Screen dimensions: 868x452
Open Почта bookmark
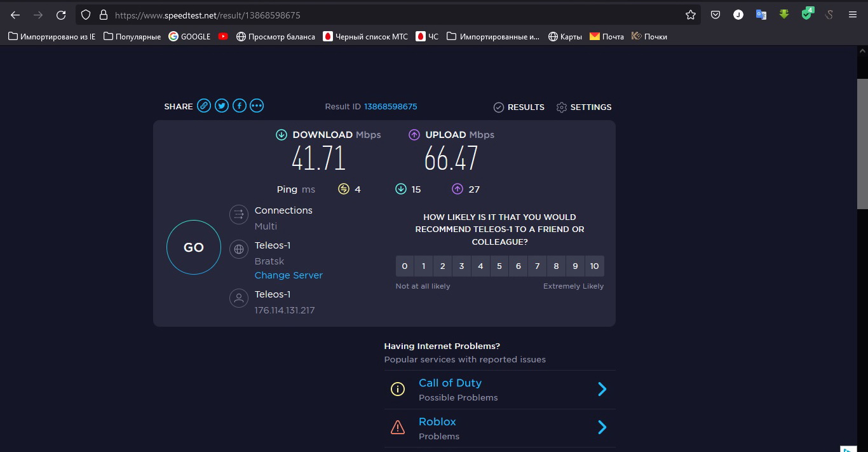(607, 37)
